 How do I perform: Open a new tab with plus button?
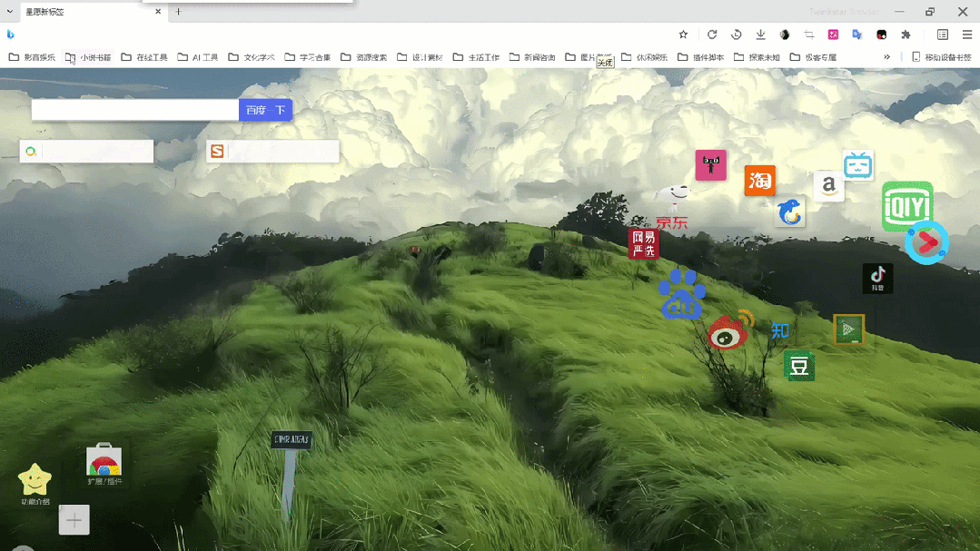[x=179, y=11]
